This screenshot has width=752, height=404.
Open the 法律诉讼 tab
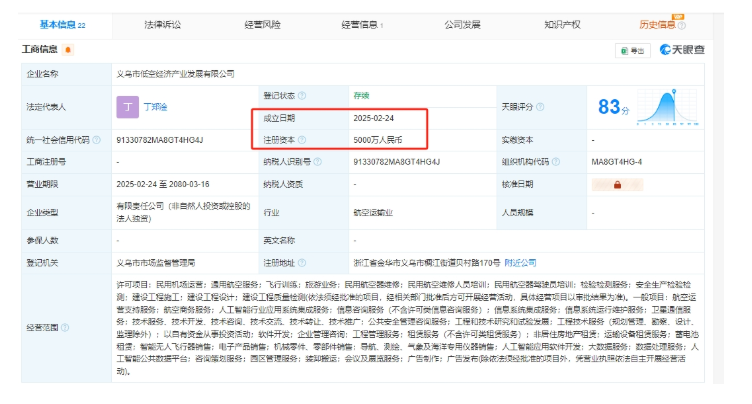point(161,23)
